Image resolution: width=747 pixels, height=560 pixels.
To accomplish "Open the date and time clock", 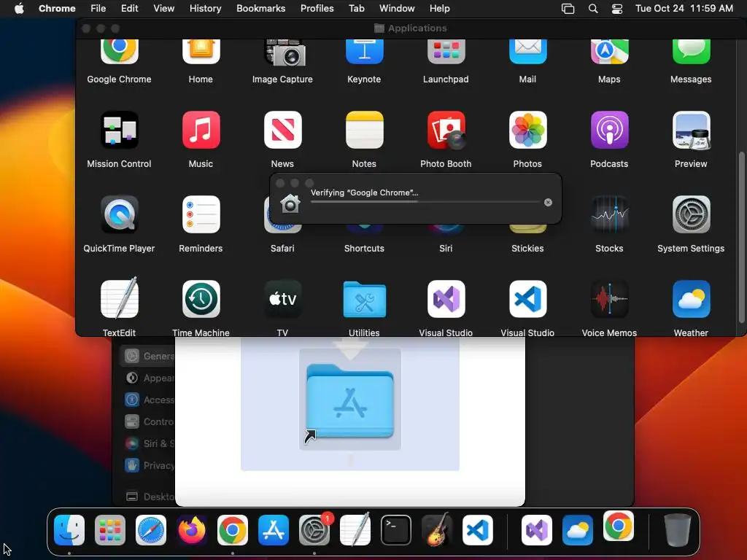I will 684,8.
